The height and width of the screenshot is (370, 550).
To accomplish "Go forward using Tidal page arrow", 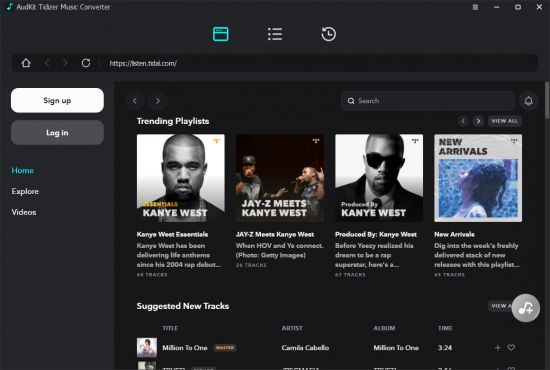I will [157, 101].
